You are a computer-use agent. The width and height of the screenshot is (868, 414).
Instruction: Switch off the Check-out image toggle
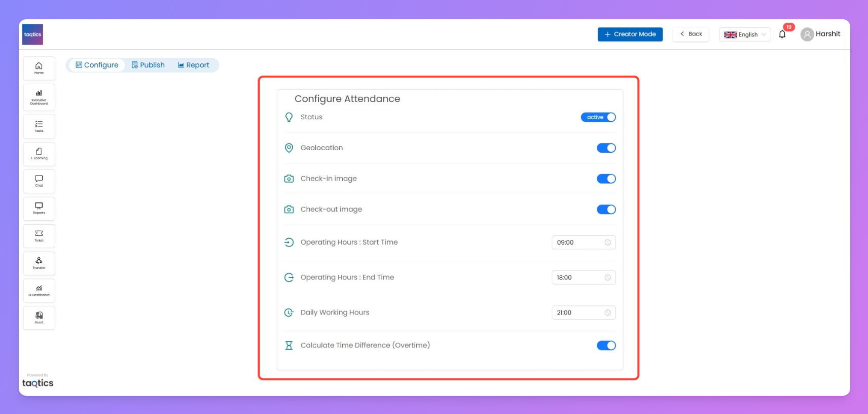coord(606,210)
